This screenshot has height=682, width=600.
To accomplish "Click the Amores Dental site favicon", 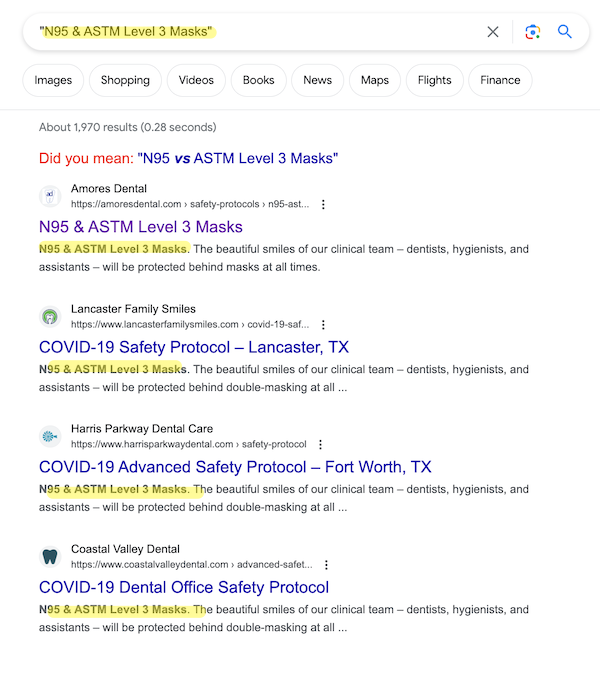I will point(50,196).
